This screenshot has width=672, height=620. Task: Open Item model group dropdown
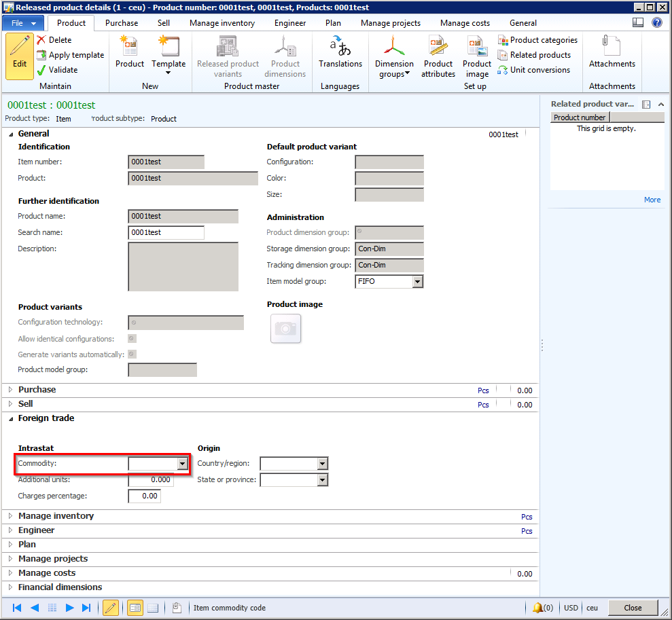tap(417, 282)
